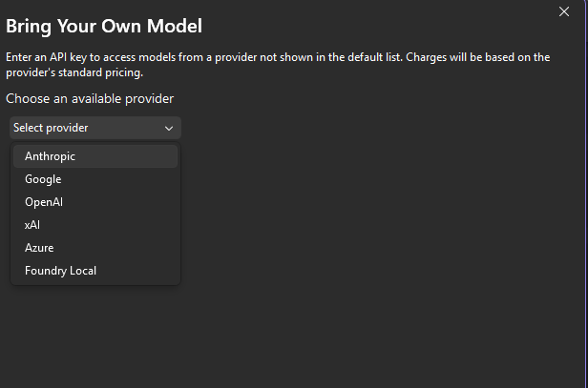Choose Anthropic from the provider list
Screen dimensions: 588x388
95,156
